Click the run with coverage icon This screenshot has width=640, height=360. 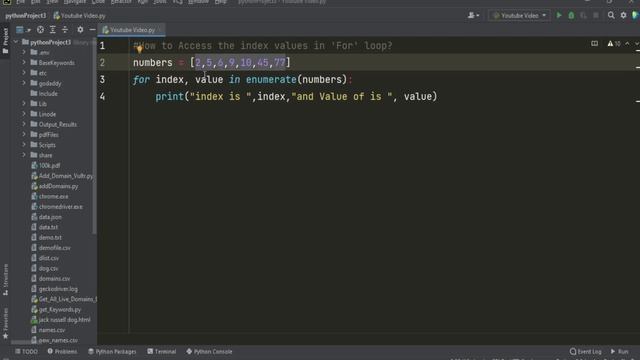583,16
